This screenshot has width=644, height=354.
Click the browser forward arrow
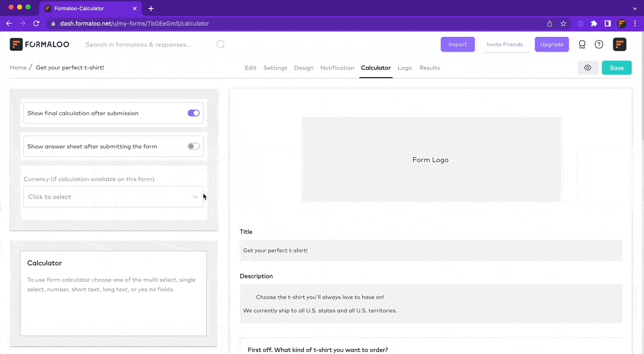tap(23, 23)
